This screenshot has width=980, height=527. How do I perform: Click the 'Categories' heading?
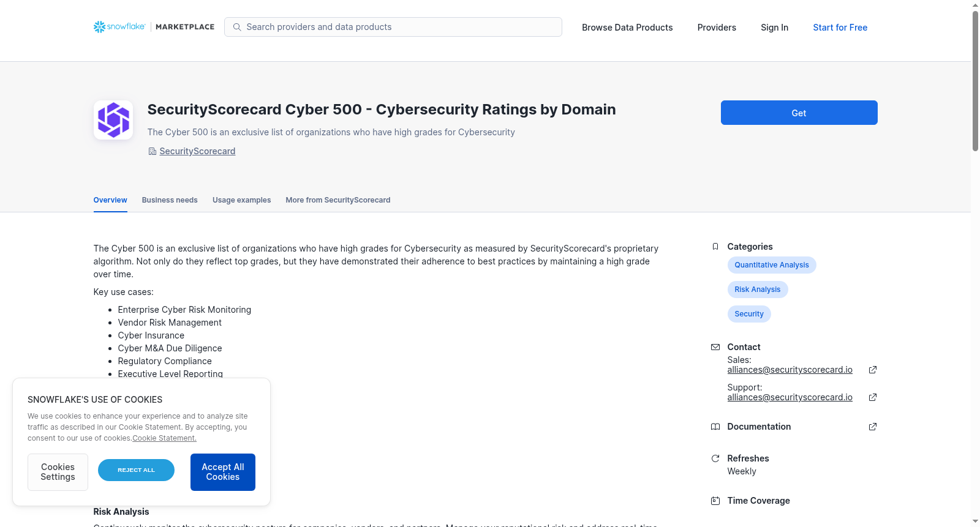tap(750, 247)
